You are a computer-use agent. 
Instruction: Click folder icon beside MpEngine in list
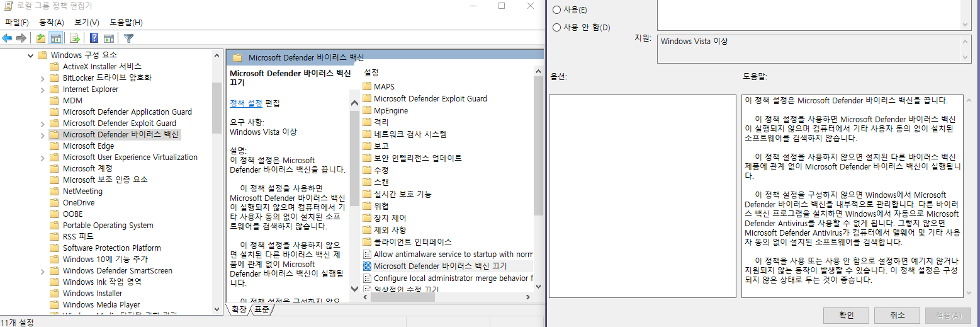point(368,110)
